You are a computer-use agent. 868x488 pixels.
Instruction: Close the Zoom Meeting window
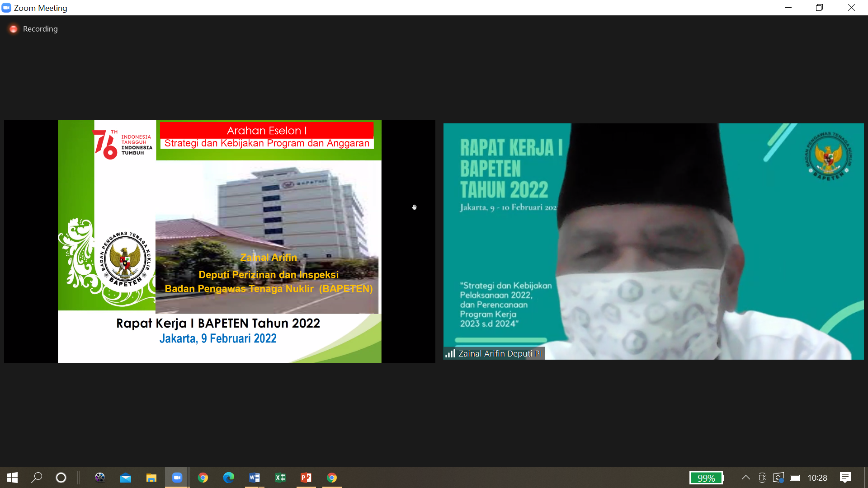(851, 8)
